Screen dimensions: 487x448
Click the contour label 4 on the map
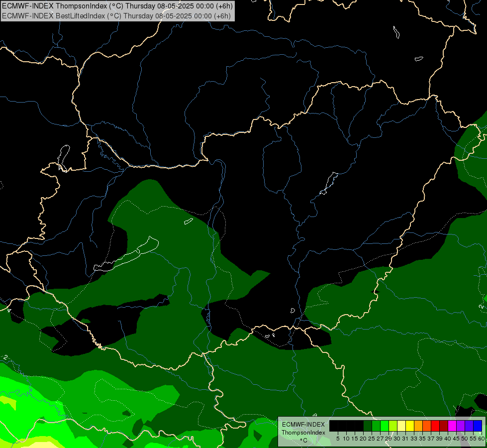point(9,310)
